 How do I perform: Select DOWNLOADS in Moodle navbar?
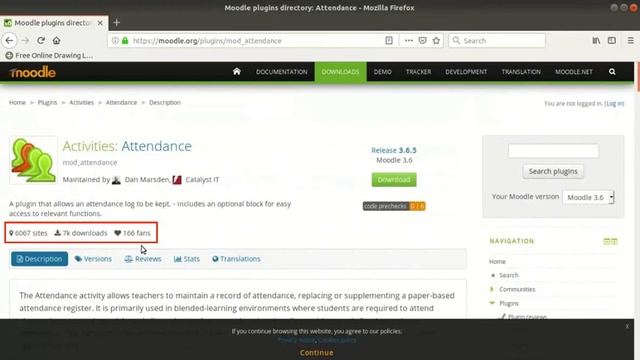coord(340,71)
